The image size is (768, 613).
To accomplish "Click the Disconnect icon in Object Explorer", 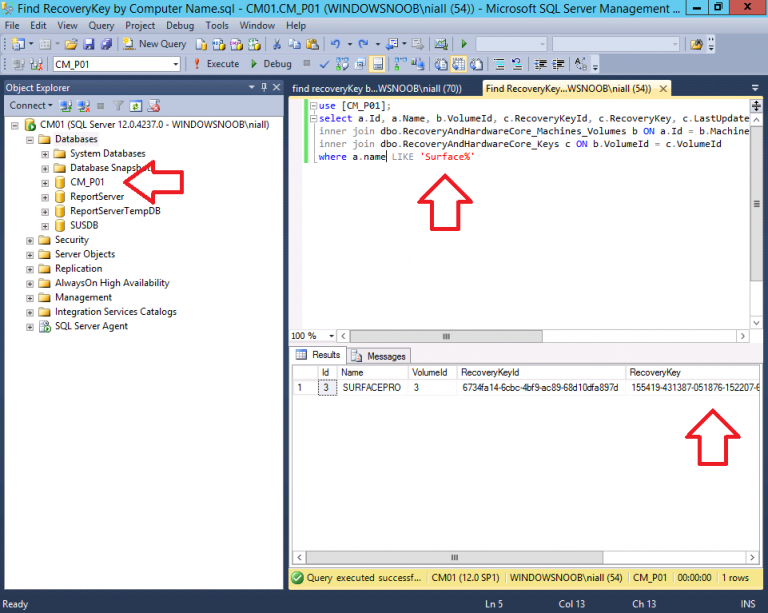I will (83, 105).
